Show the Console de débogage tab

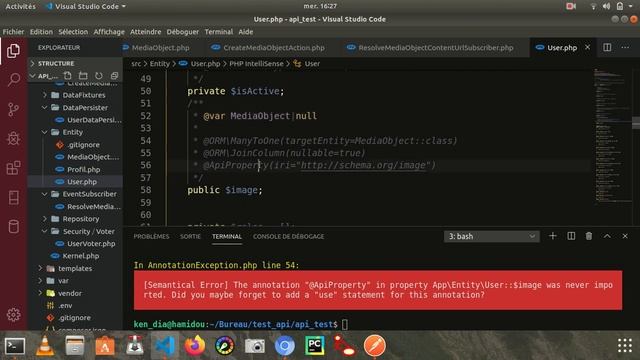tap(288, 236)
